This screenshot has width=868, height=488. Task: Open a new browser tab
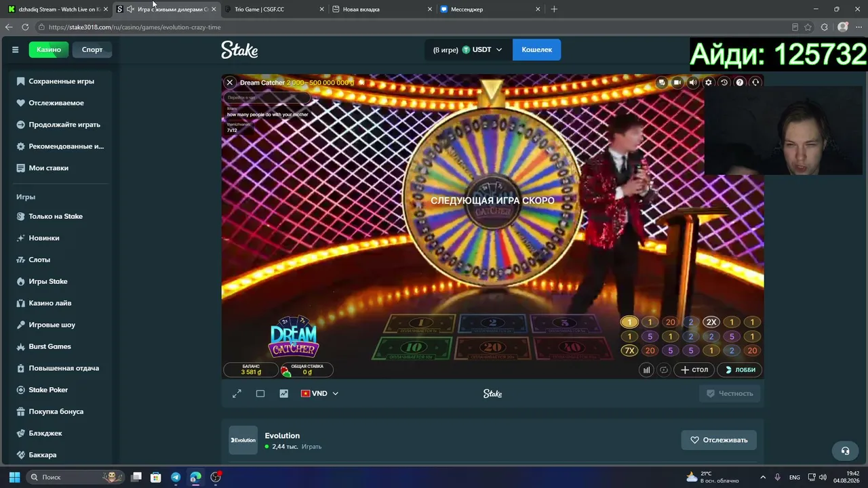tap(554, 9)
